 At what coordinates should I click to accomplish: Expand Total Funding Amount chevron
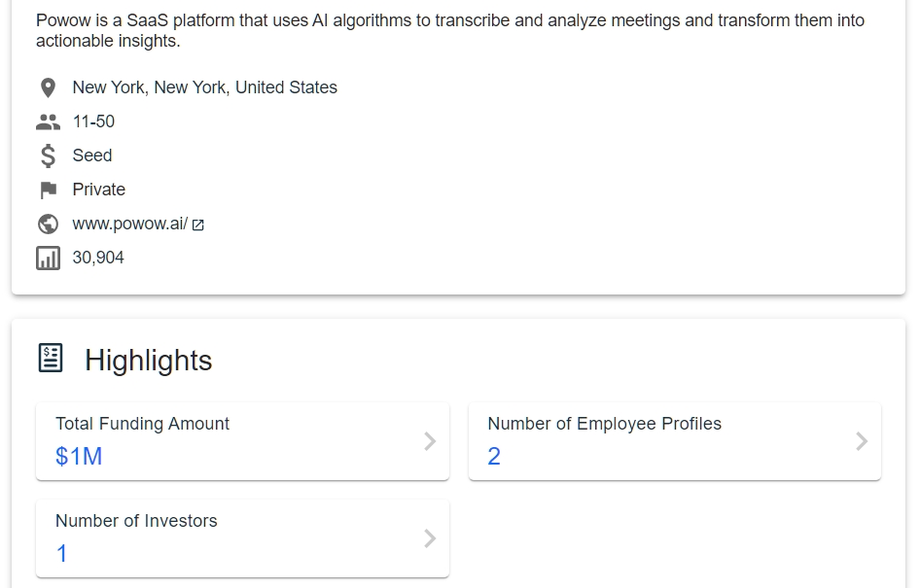click(430, 441)
